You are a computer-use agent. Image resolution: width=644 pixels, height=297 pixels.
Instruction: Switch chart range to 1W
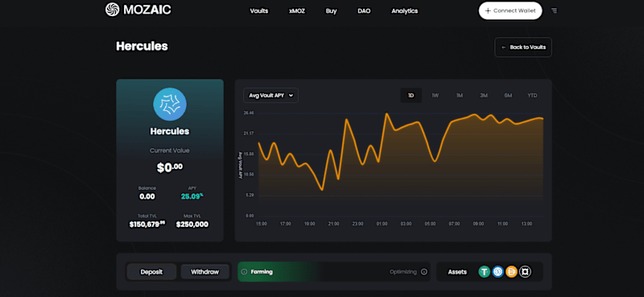click(436, 96)
